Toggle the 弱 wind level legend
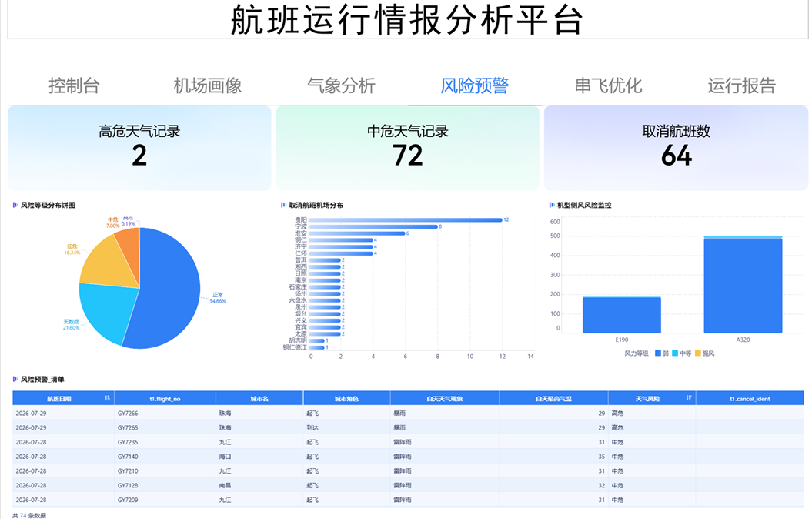 tap(662, 353)
